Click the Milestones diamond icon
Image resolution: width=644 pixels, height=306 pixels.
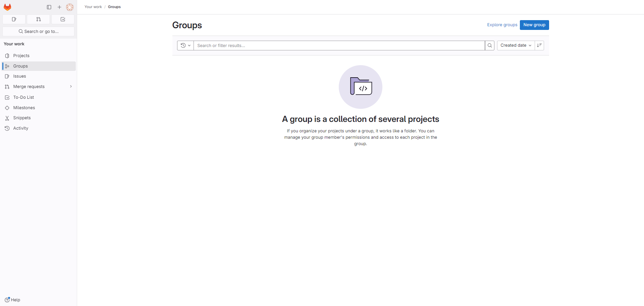pyautogui.click(x=7, y=108)
